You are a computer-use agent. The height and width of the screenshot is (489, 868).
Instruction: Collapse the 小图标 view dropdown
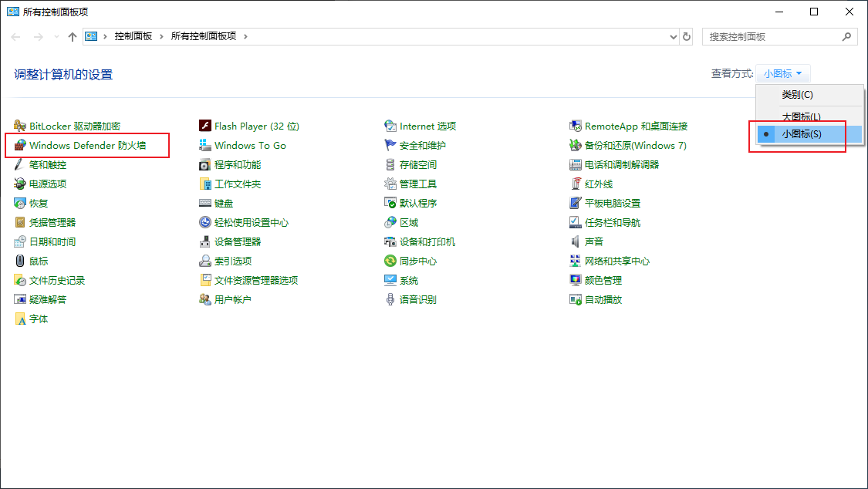pos(783,73)
